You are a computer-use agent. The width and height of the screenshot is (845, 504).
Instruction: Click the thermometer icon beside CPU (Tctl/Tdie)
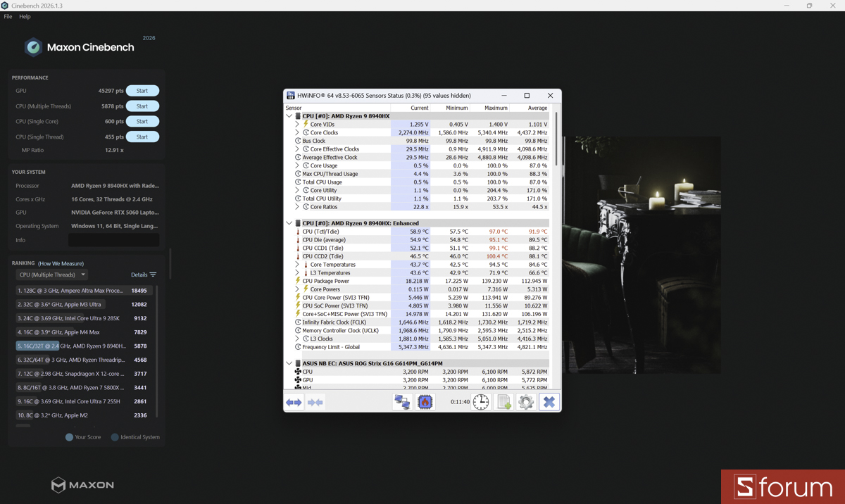[x=298, y=232]
